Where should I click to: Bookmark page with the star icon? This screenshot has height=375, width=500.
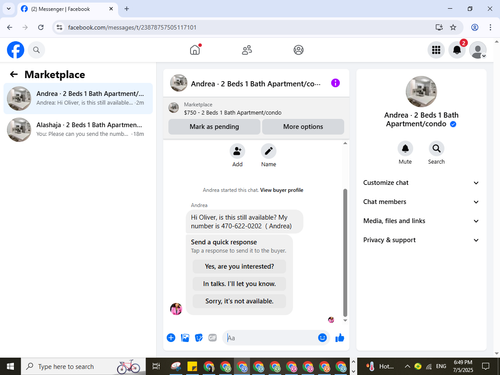tap(453, 27)
